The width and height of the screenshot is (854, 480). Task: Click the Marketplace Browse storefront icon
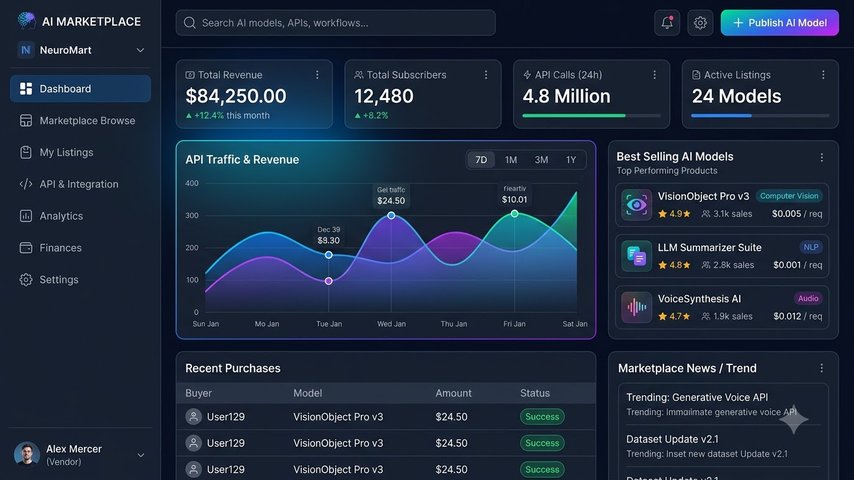[26, 120]
